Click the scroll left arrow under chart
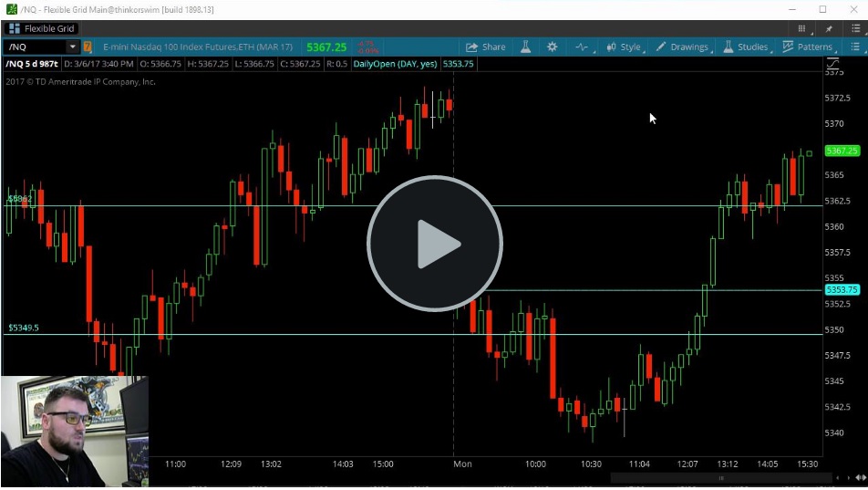The width and height of the screenshot is (868, 490). [838, 478]
